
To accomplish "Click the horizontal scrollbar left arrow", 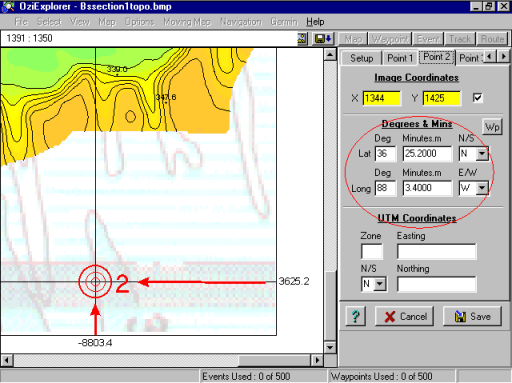I will pos(7,360).
